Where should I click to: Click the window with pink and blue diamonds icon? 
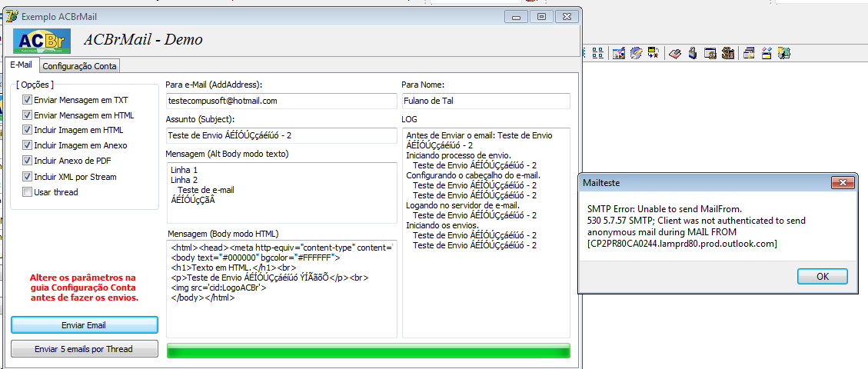pos(767,53)
